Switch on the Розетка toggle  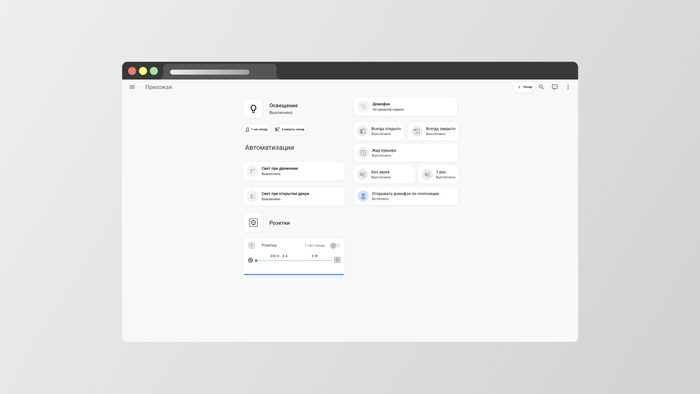coord(335,245)
